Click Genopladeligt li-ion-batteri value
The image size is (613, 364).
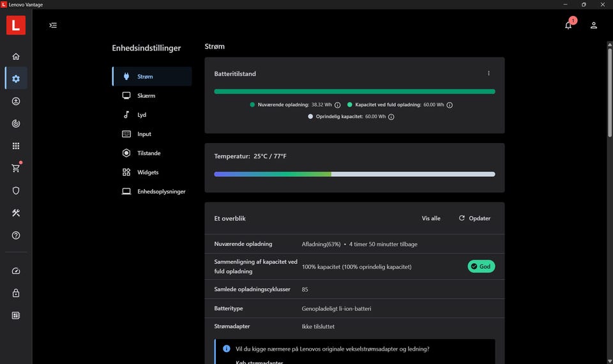pos(337,308)
